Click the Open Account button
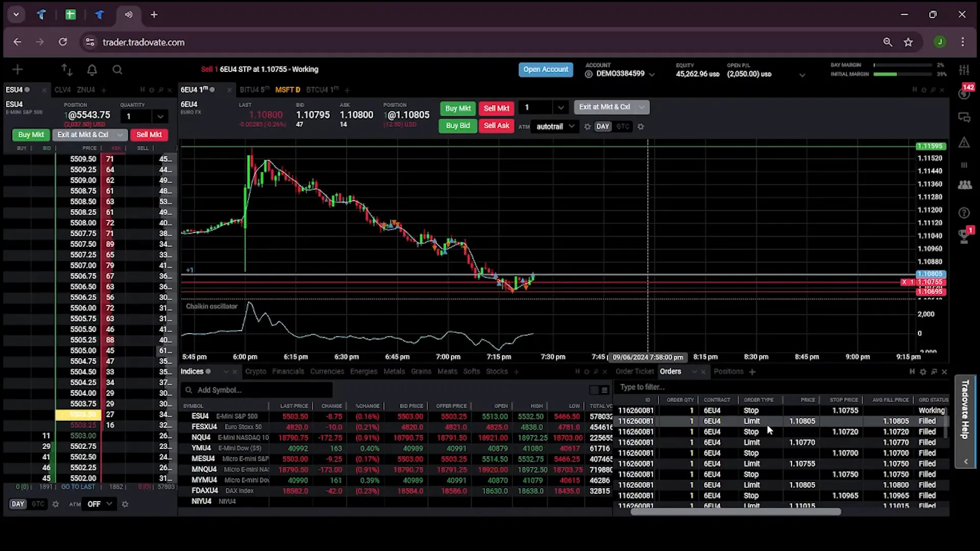The height and width of the screenshot is (551, 980). (546, 69)
